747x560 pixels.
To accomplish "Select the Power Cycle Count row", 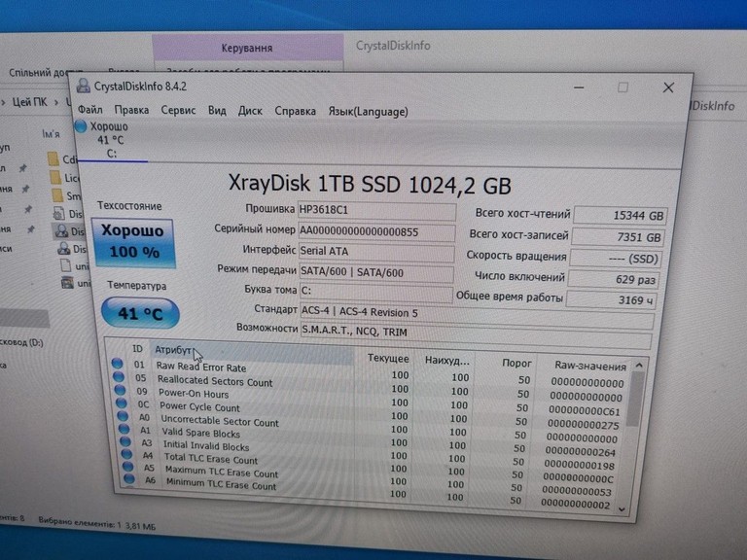I will [371, 412].
